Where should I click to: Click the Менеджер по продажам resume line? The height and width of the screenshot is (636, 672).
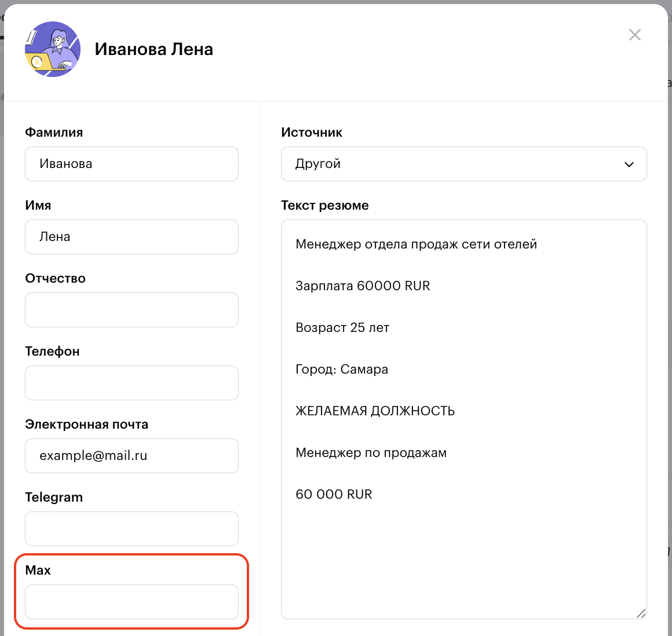click(x=371, y=453)
